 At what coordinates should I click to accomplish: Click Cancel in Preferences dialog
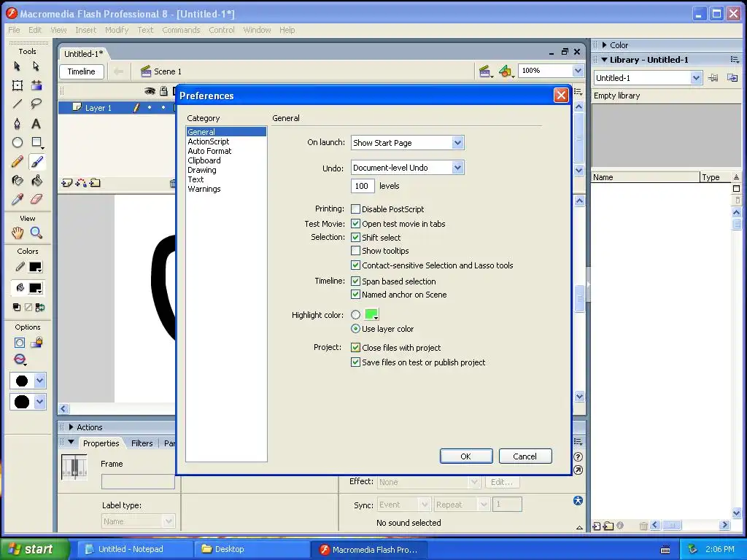pos(525,456)
